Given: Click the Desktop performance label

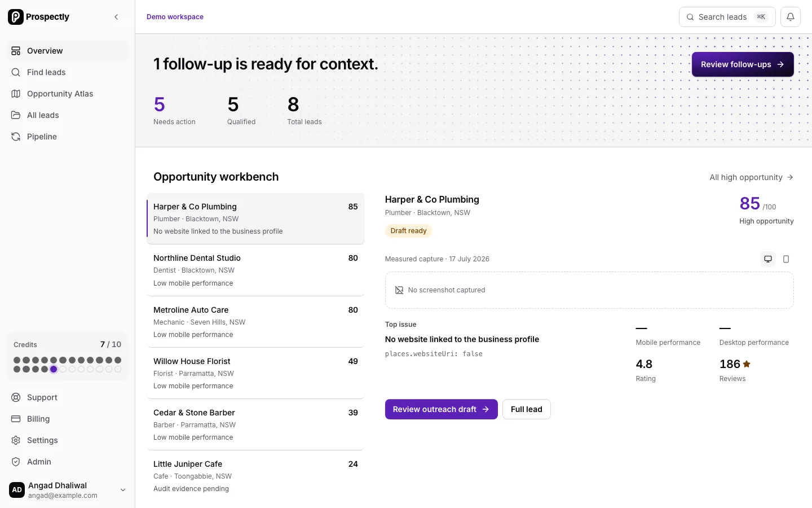Looking at the screenshot, I should [x=754, y=343].
